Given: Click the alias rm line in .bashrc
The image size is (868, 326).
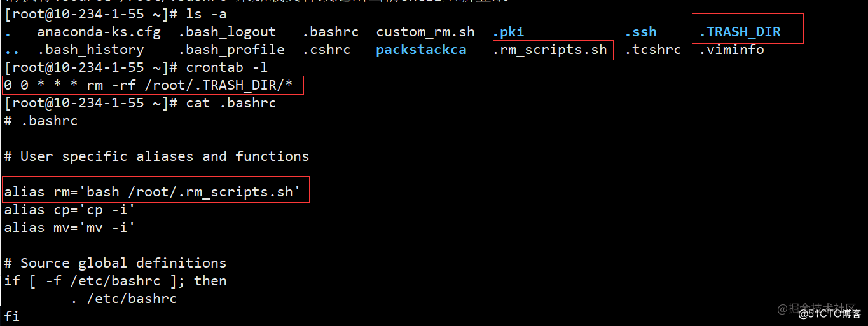Looking at the screenshot, I should (153, 192).
